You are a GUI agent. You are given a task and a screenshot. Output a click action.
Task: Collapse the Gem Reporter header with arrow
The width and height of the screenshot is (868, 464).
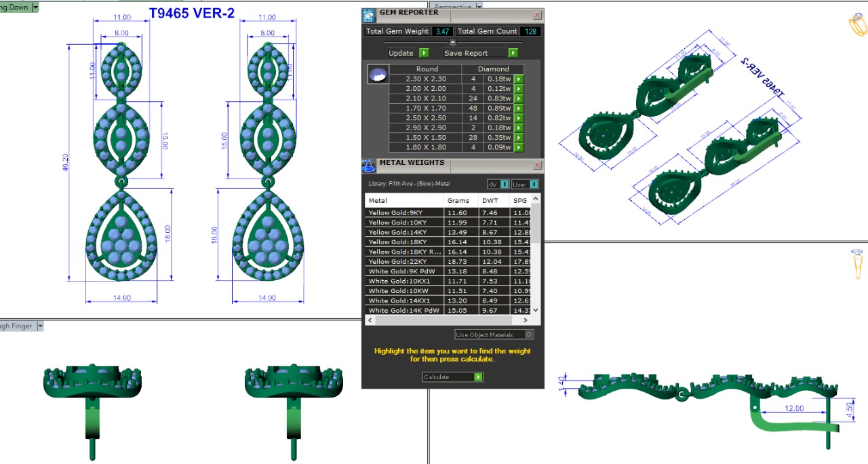[x=453, y=42]
